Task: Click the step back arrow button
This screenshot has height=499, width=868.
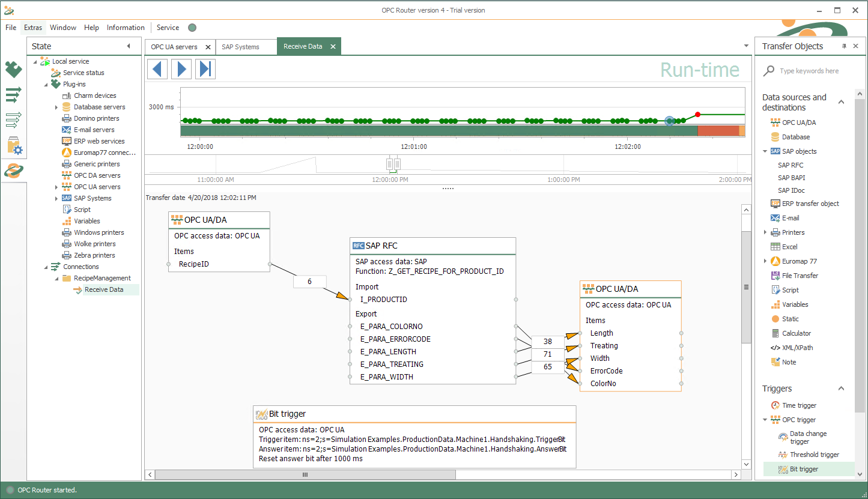Action: pos(157,69)
